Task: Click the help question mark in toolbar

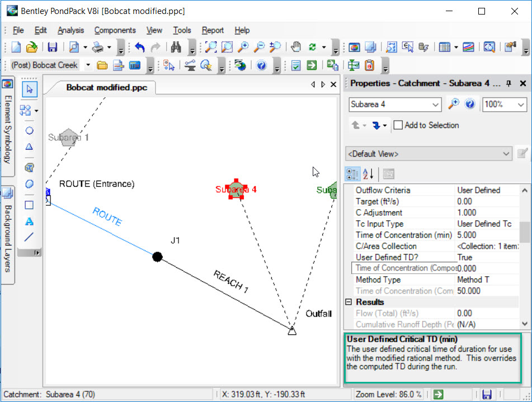Action: [261, 65]
